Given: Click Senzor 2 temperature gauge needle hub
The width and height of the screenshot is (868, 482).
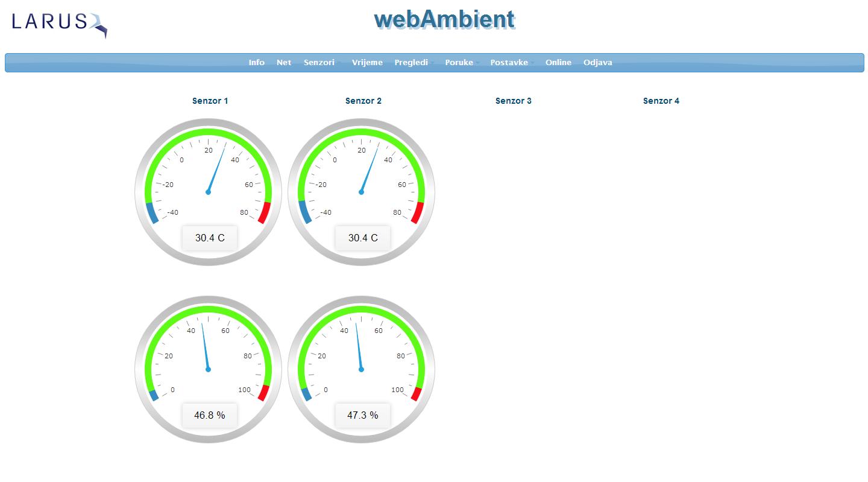Looking at the screenshot, I should pos(361,192).
